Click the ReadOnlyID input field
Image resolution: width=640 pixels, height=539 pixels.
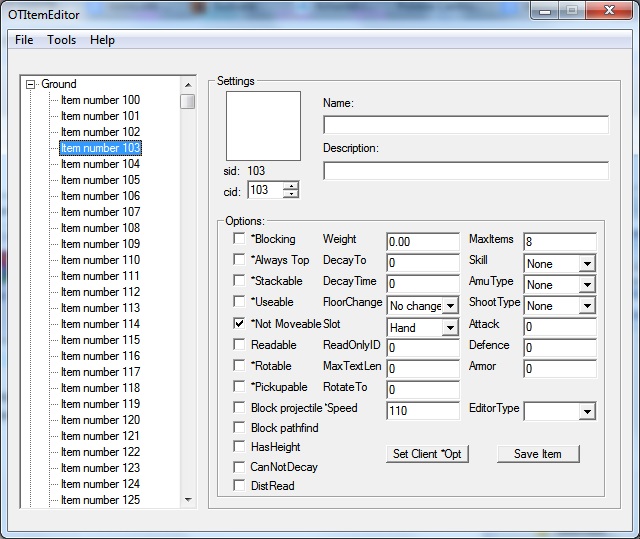423,348
